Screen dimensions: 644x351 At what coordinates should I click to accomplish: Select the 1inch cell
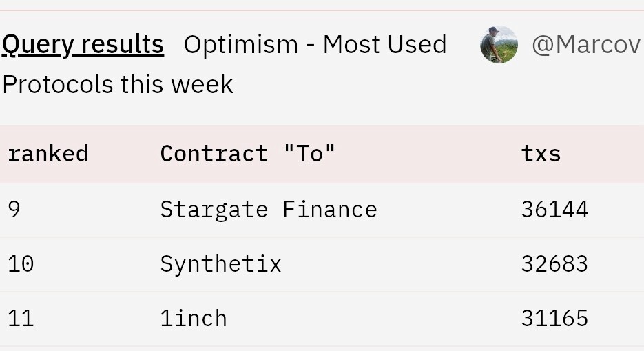tap(194, 319)
